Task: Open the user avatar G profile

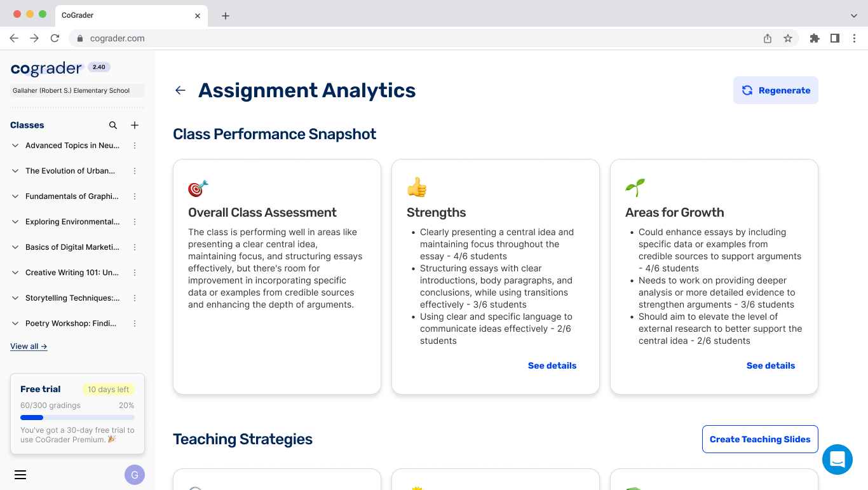Action: [x=135, y=475]
